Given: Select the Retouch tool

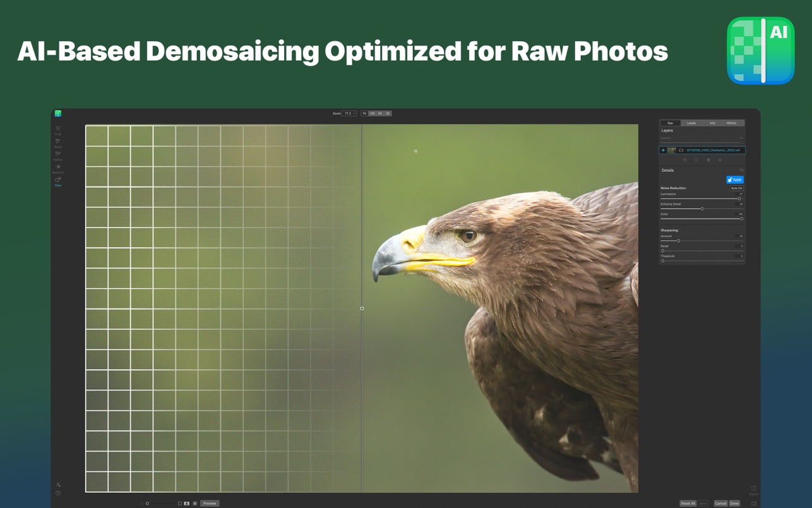Looking at the screenshot, I should click(57, 168).
